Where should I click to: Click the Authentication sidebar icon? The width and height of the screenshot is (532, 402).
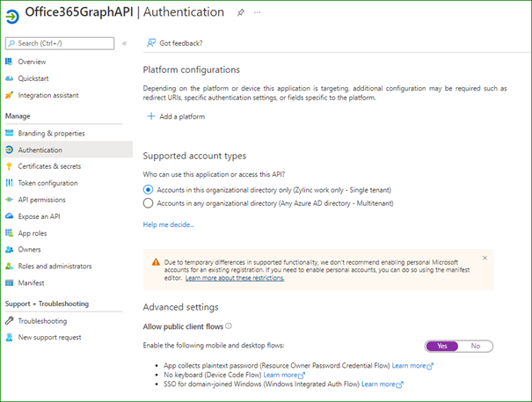coord(9,150)
